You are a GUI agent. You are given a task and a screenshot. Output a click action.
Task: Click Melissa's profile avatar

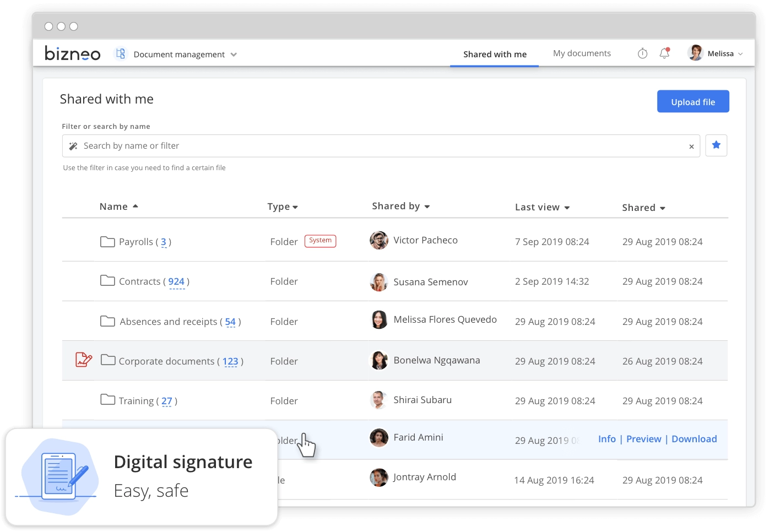[x=696, y=53]
